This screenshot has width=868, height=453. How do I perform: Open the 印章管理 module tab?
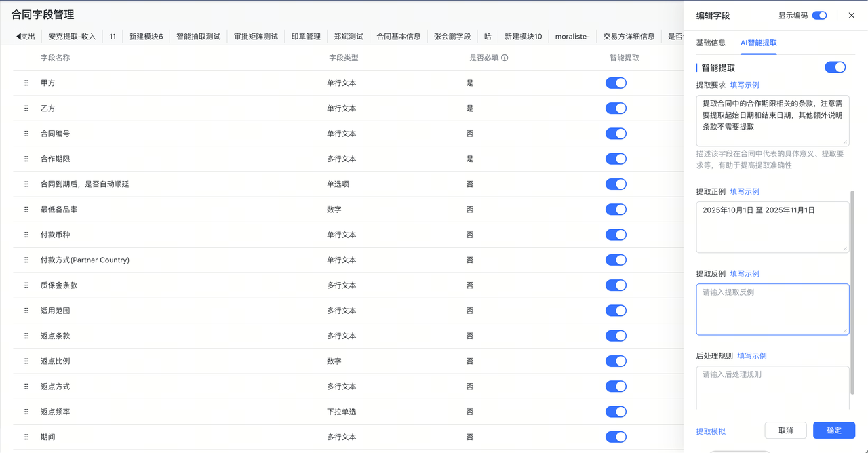tap(305, 36)
